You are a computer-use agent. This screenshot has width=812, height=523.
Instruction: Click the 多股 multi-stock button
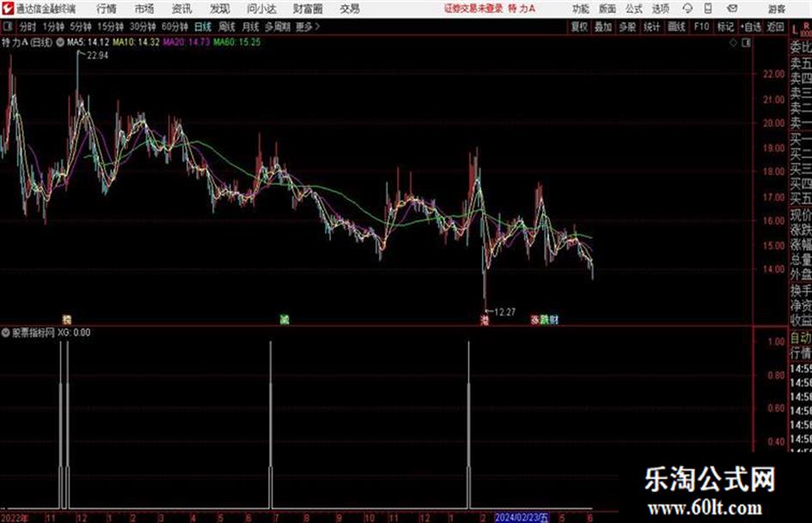click(627, 27)
